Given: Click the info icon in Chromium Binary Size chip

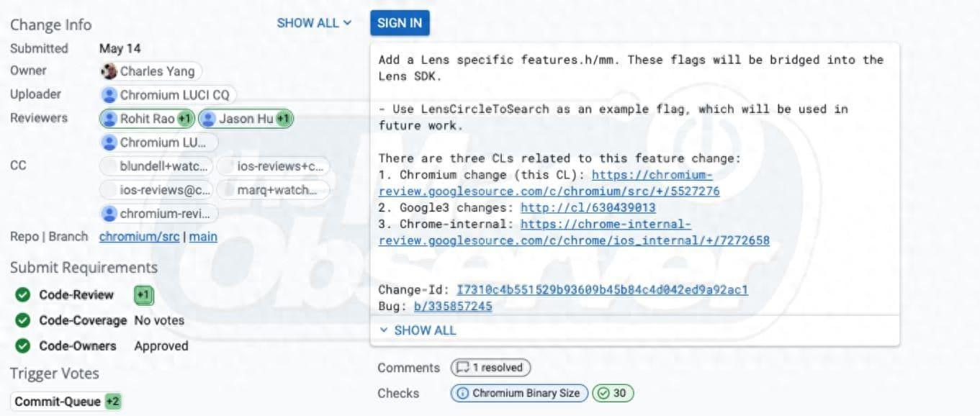Looking at the screenshot, I should 462,393.
